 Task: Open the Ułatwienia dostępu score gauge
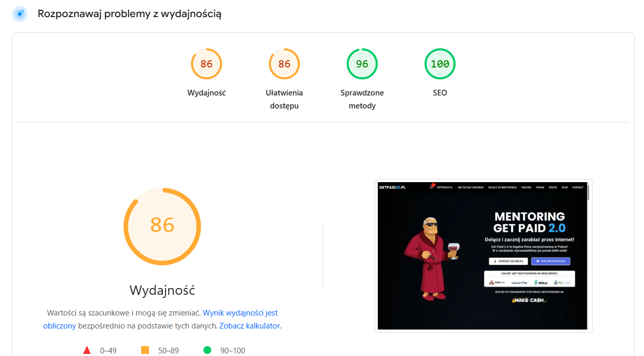(284, 64)
